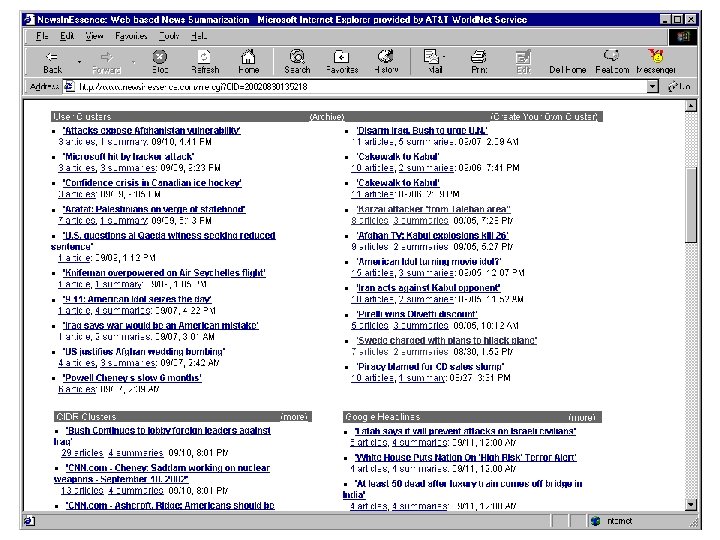Open 'US justifies Afghan wedding bombing' link
720x540 pixels.
click(144, 351)
